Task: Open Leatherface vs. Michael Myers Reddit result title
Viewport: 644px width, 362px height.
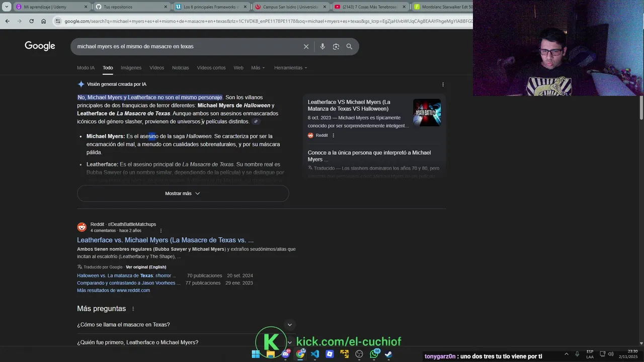Action: 166,240
